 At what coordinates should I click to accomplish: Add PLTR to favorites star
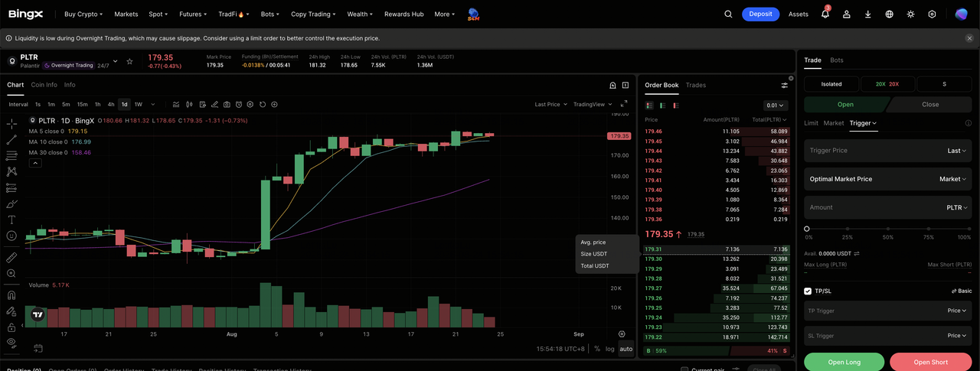[x=130, y=61]
